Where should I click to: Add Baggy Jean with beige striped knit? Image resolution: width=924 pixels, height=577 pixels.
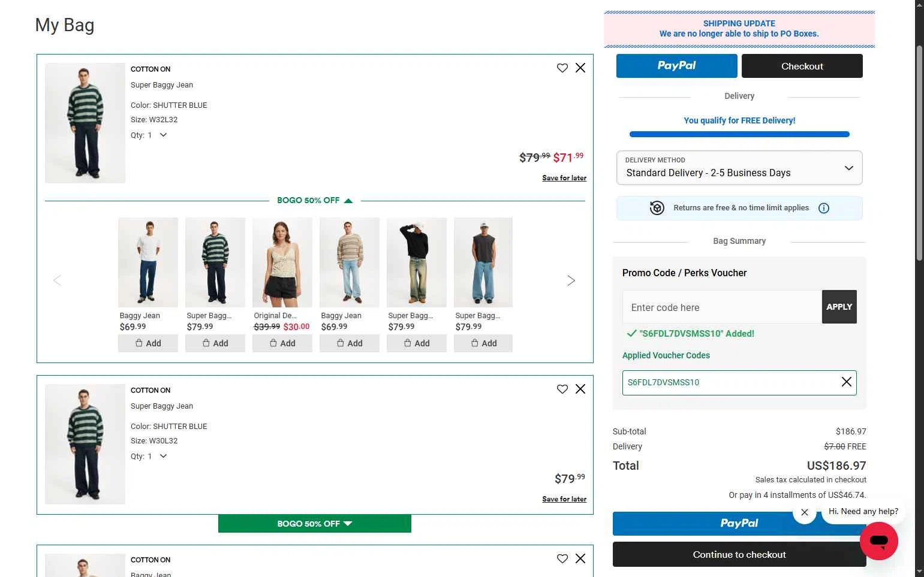click(x=350, y=343)
